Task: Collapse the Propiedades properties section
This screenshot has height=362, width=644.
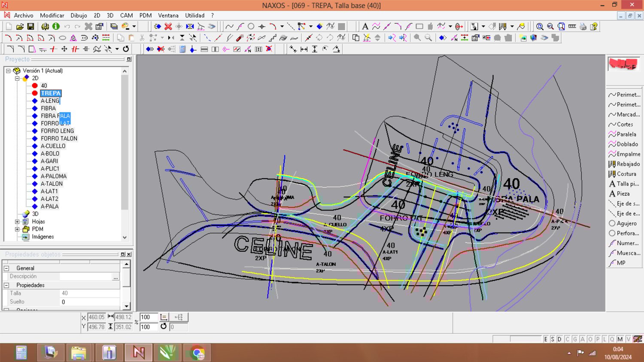Action: 6,285
